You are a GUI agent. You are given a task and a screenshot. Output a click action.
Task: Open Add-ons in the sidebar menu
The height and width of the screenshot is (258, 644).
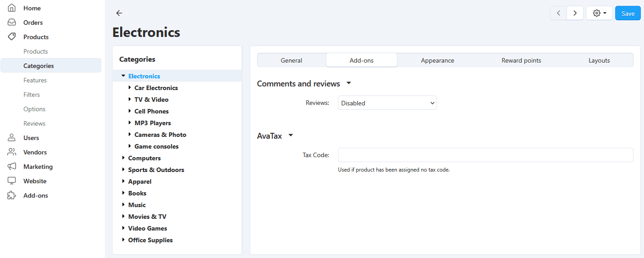click(36, 195)
